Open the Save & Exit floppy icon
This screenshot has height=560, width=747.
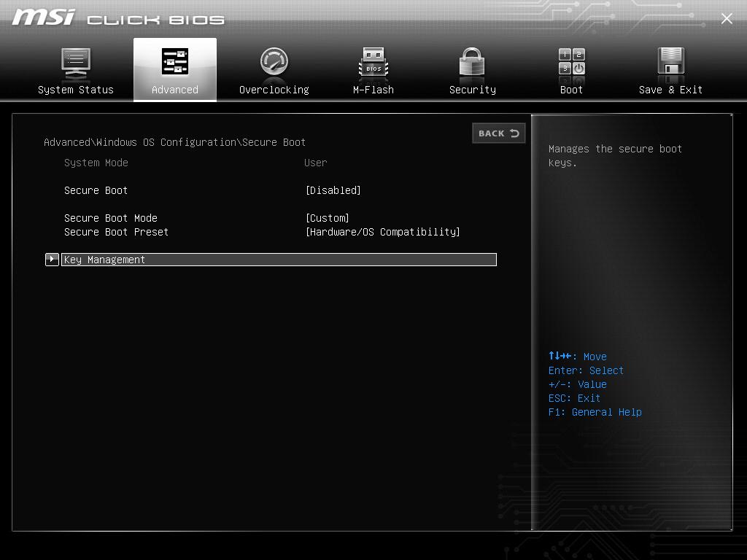tap(671, 62)
